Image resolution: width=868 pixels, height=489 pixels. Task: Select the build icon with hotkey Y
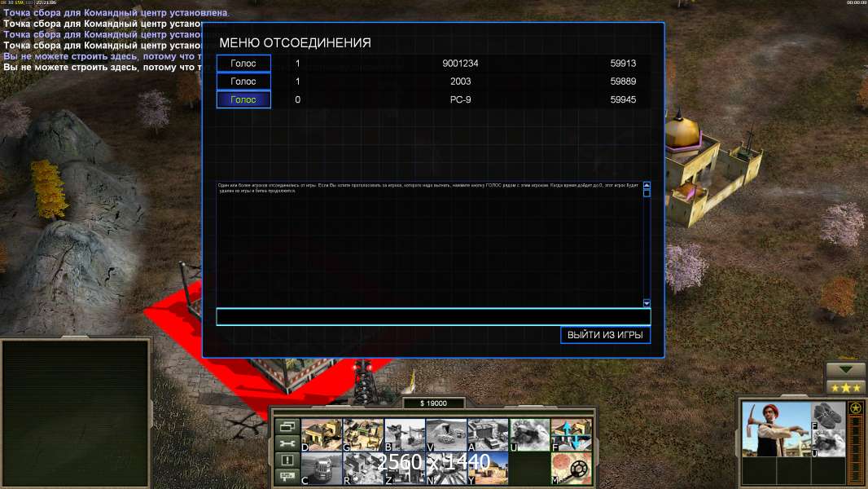pyautogui.click(x=488, y=469)
